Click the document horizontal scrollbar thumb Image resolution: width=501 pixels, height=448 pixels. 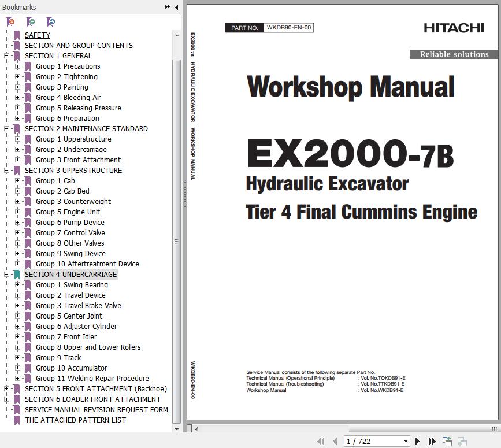point(423,429)
